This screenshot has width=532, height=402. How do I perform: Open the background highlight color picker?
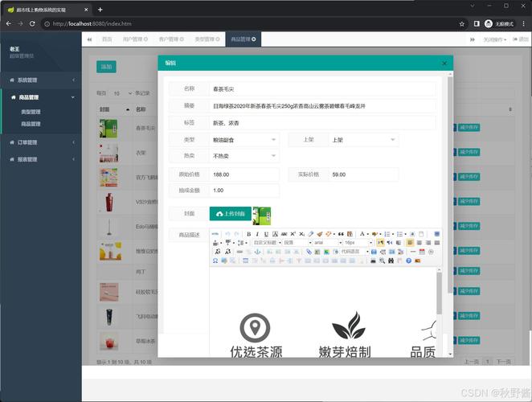tap(374, 234)
